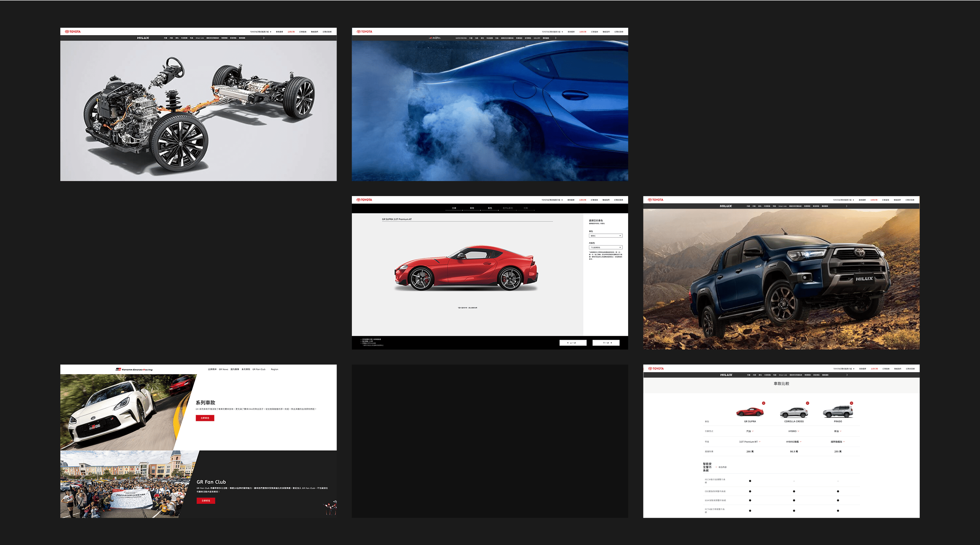Screen dimensions: 980x545
Task: Remove PRADO via red X icon
Action: [851, 403]
